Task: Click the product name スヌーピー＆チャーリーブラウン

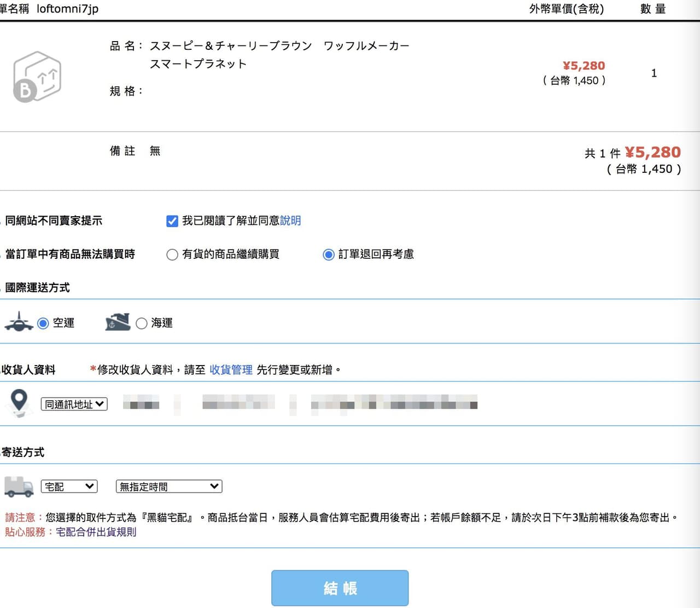Action: tap(231, 45)
